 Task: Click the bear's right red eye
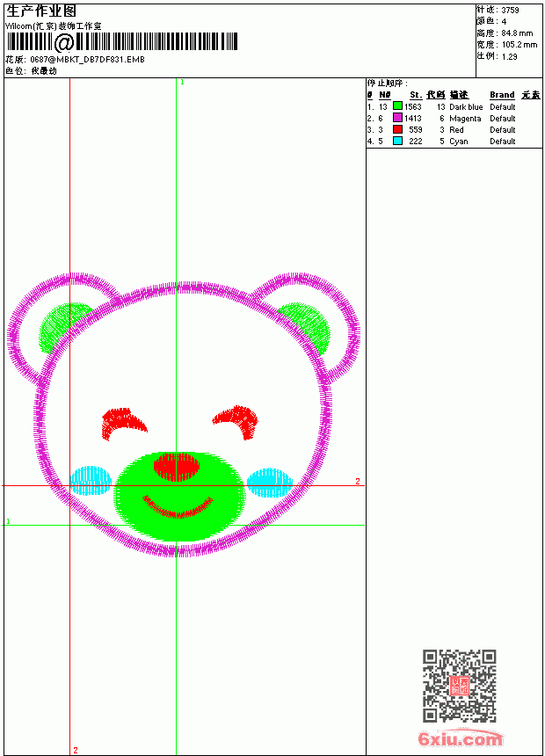pos(236,422)
